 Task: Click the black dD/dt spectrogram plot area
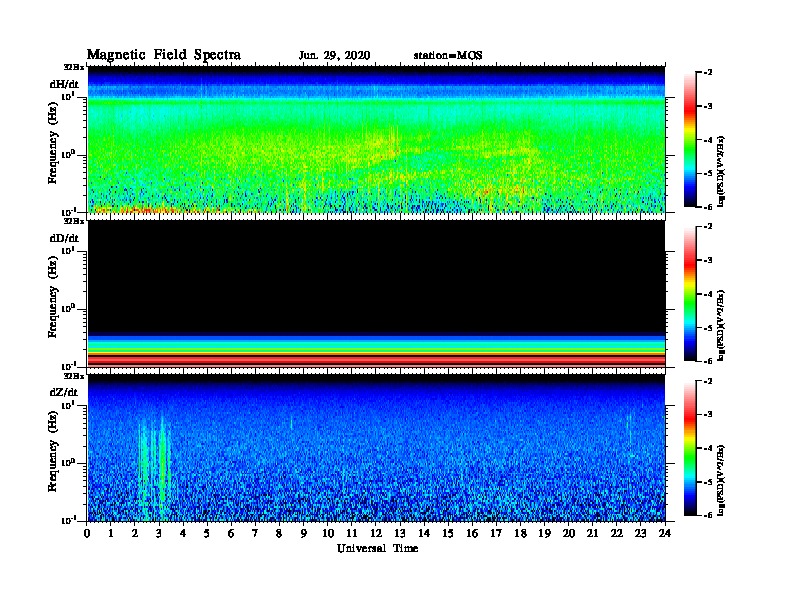[x=376, y=293]
